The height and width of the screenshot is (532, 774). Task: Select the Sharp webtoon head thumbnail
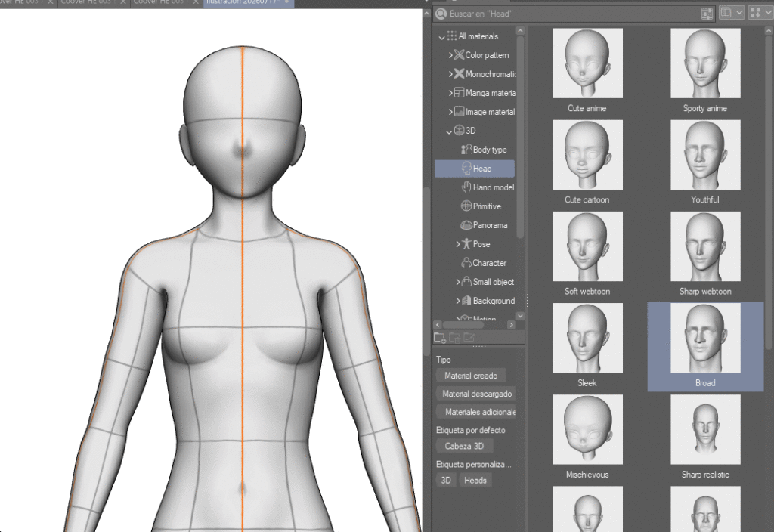point(705,246)
